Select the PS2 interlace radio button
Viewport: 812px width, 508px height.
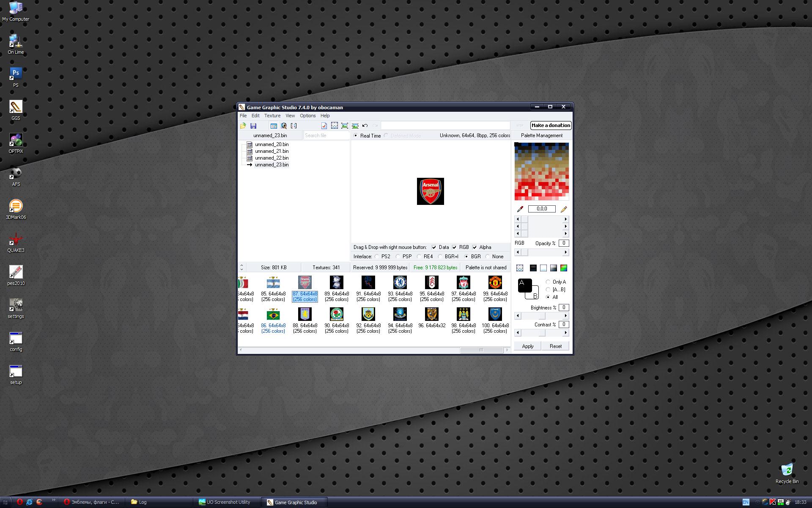[377, 257]
